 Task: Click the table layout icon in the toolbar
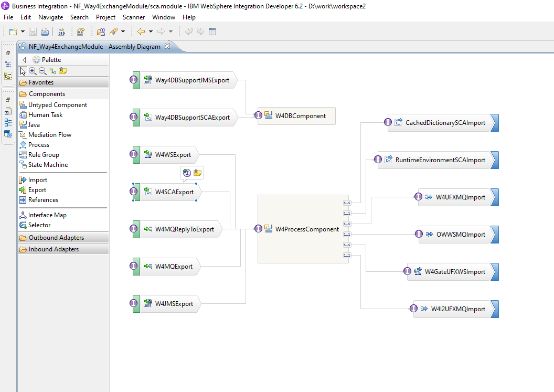tap(212, 32)
